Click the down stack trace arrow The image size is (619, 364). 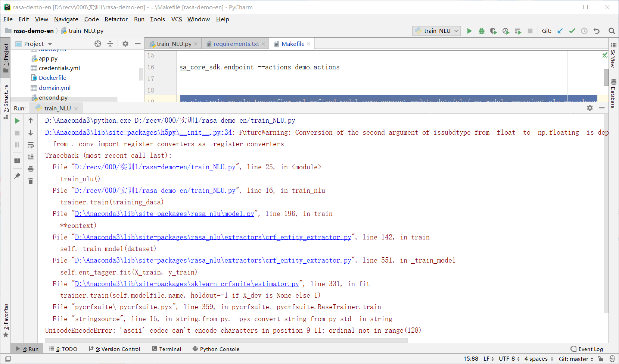coord(31,133)
